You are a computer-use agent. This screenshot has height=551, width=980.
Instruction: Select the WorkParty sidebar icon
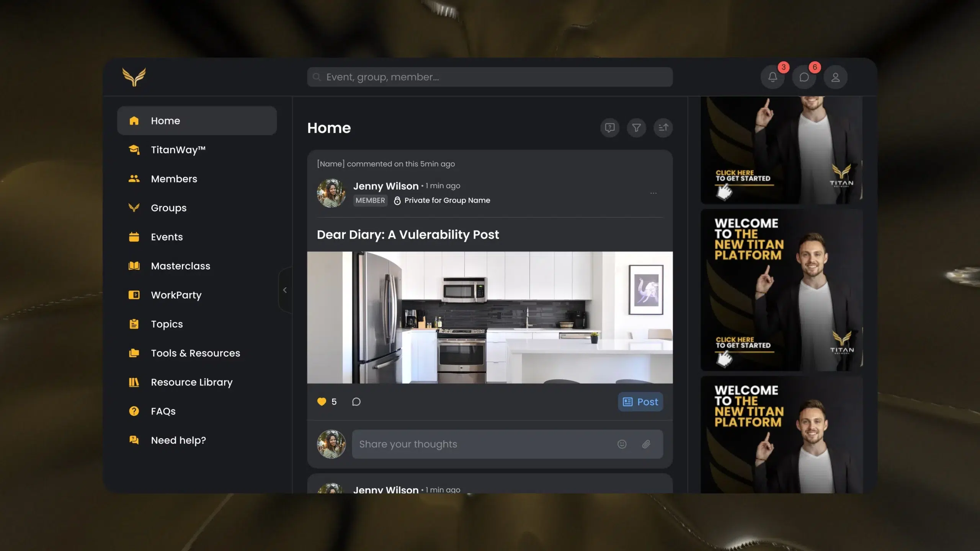point(133,295)
